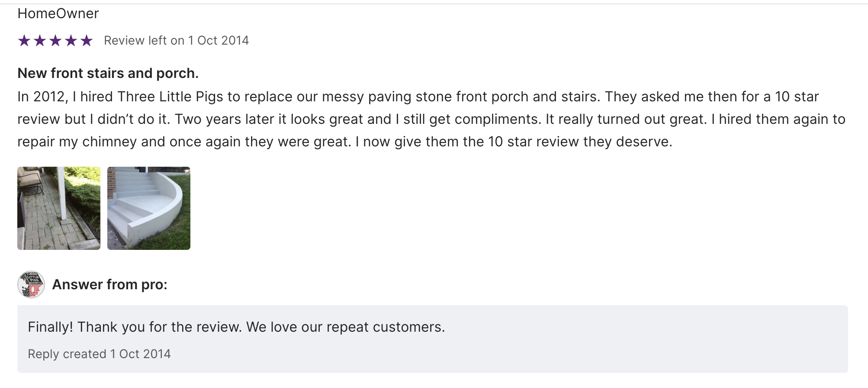Click the fifth purple rating star
The image size is (868, 388).
pos(87,41)
